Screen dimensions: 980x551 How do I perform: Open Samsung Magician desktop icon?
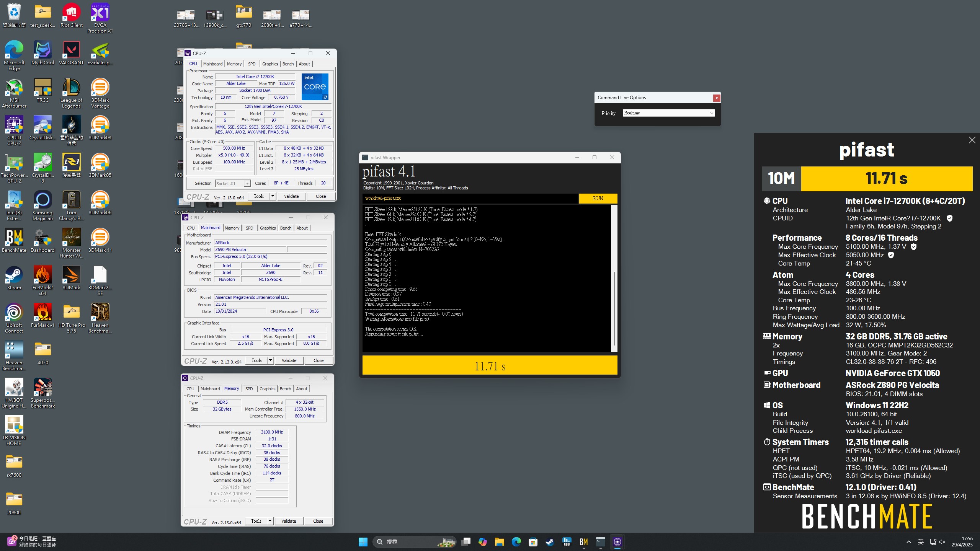42,206
